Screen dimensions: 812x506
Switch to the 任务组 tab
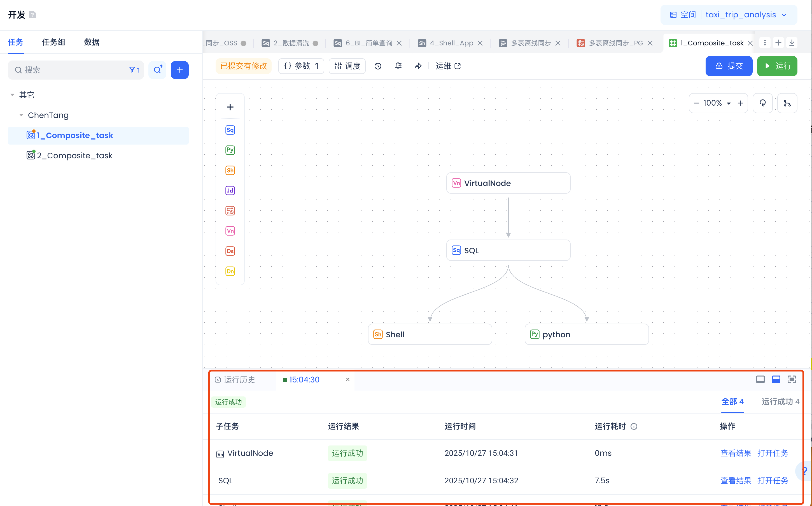[x=53, y=42]
